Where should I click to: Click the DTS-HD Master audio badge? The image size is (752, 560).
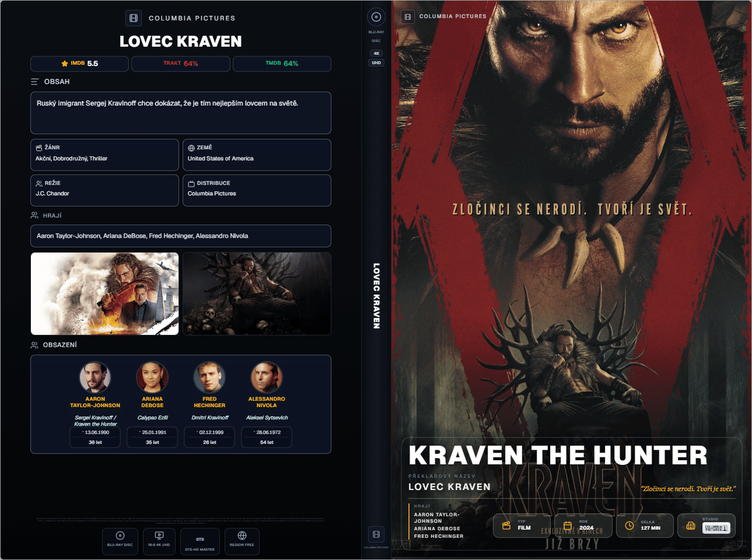coord(200,542)
